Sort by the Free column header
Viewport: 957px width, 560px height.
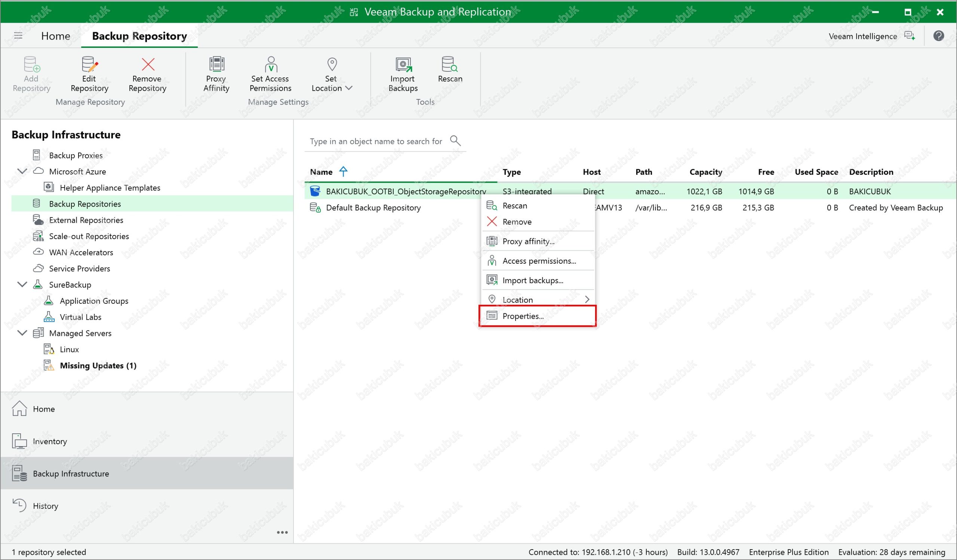[766, 172]
